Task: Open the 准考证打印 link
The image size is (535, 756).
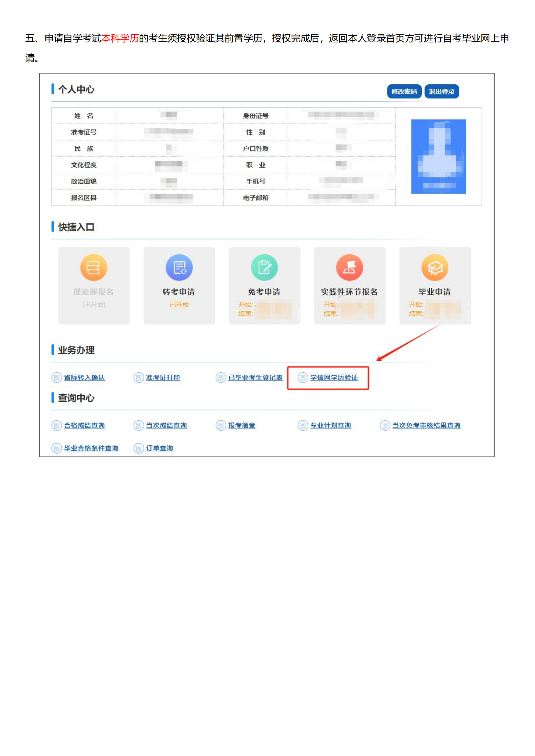Action: click(x=163, y=378)
